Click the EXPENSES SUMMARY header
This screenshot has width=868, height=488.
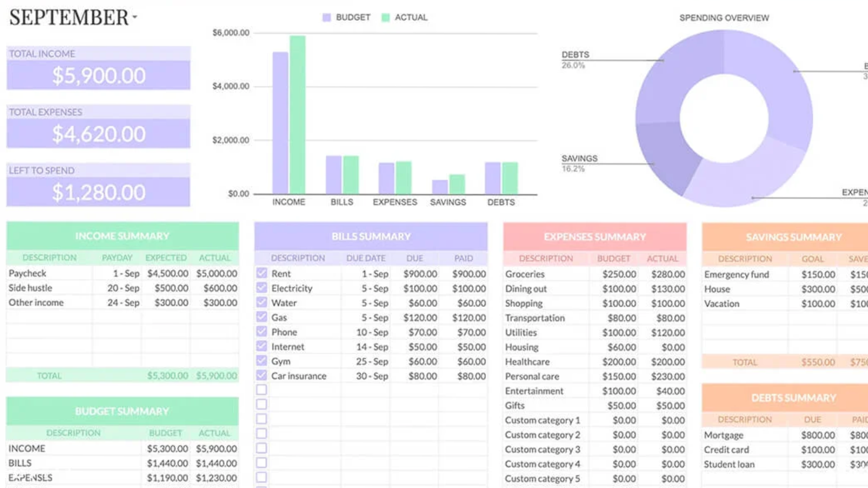click(x=594, y=237)
